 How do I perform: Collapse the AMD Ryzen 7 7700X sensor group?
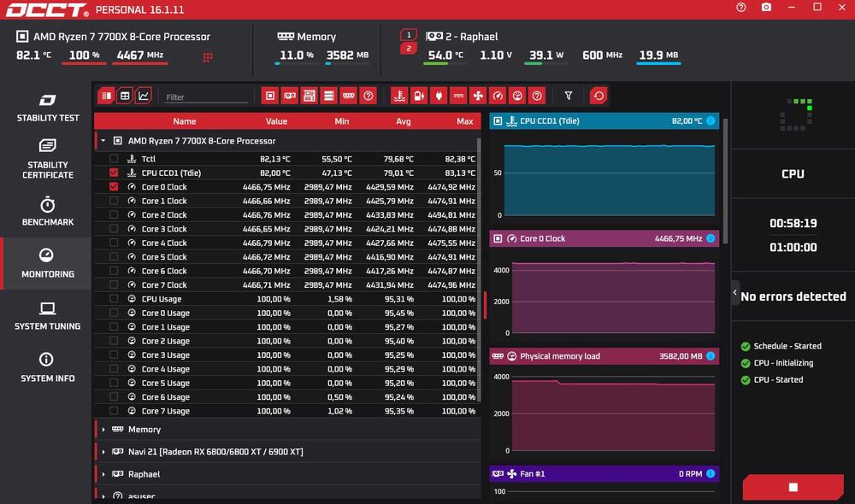click(x=103, y=141)
